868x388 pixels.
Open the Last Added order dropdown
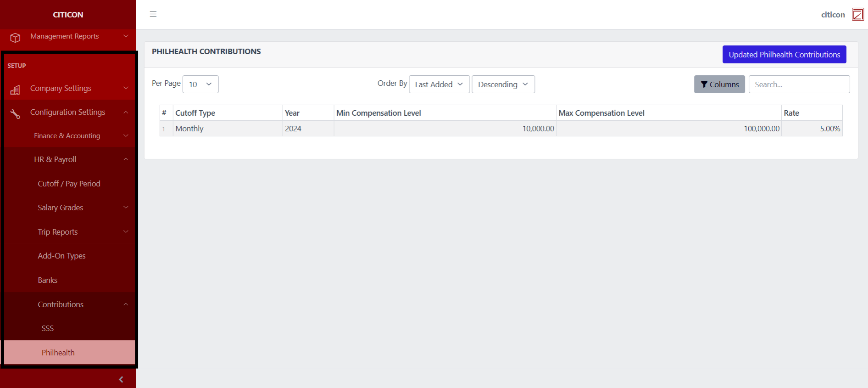pyautogui.click(x=439, y=84)
